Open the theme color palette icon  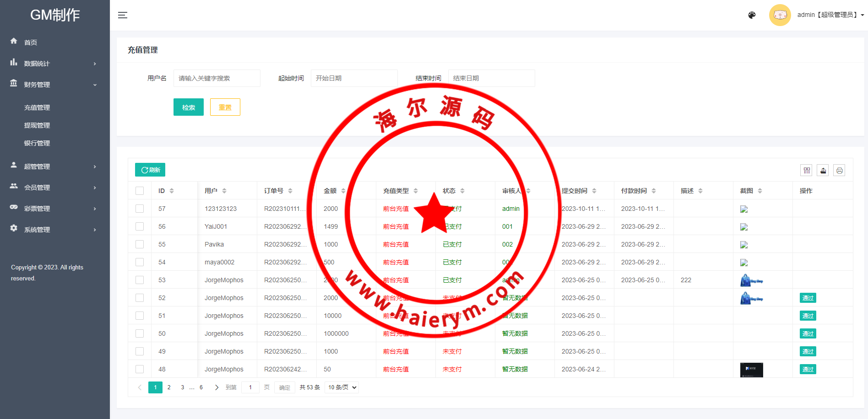coord(752,15)
